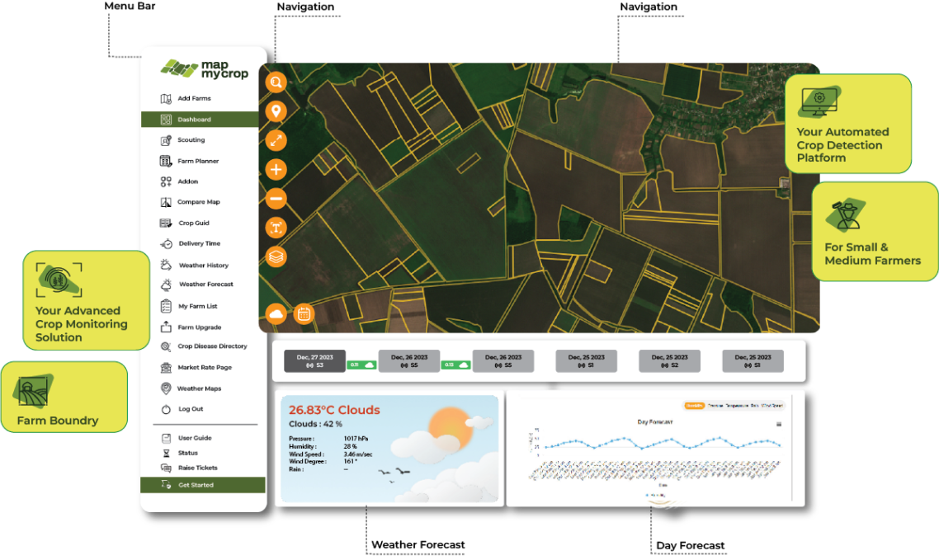Image resolution: width=939 pixels, height=560 pixels.
Task: Select the Humidity chart pill
Action: 695,406
